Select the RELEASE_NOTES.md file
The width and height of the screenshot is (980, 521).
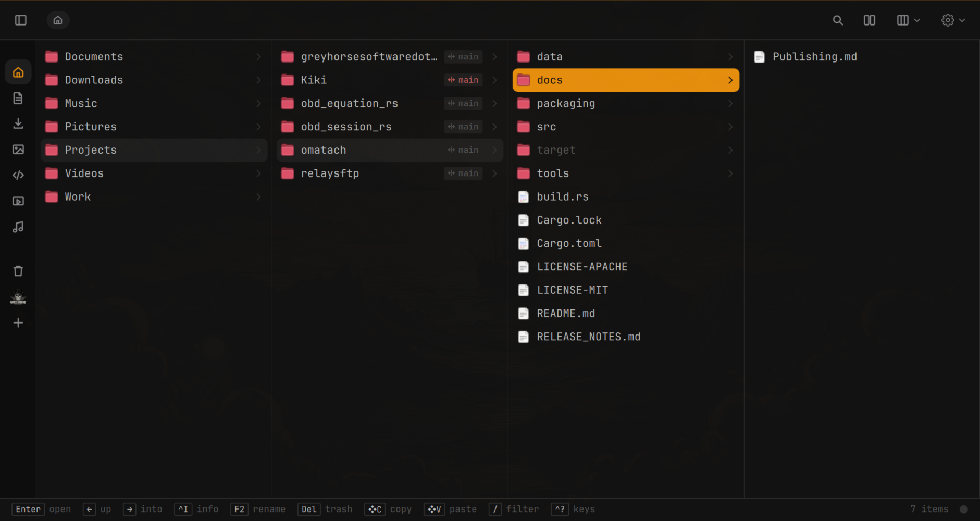point(626,337)
